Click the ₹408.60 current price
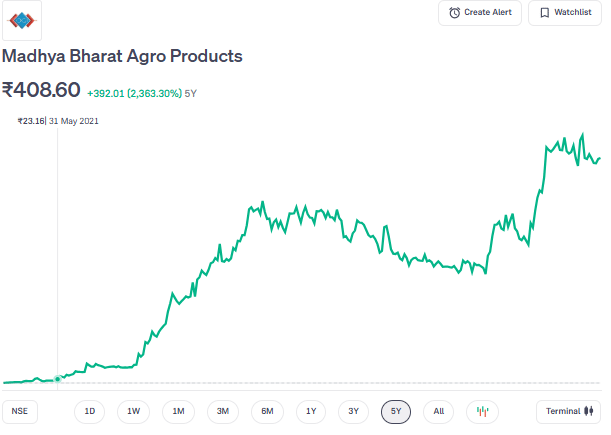This screenshot has height=435, width=611. [x=41, y=90]
